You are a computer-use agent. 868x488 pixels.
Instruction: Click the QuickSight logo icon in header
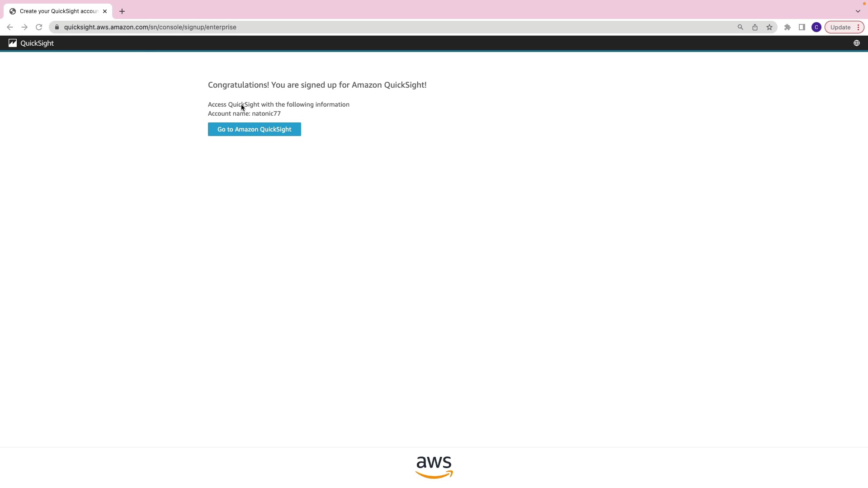pyautogui.click(x=13, y=43)
